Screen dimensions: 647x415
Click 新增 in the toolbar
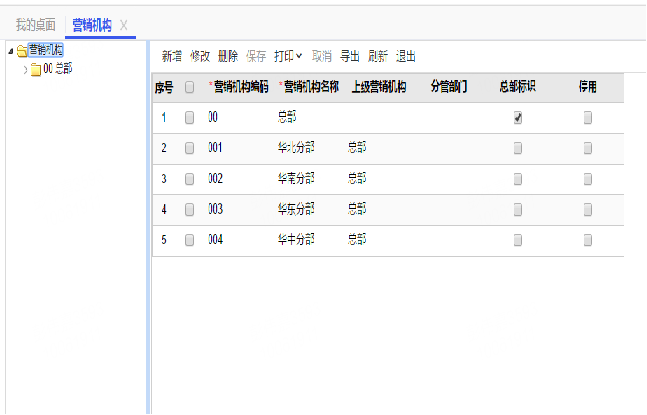coord(172,57)
